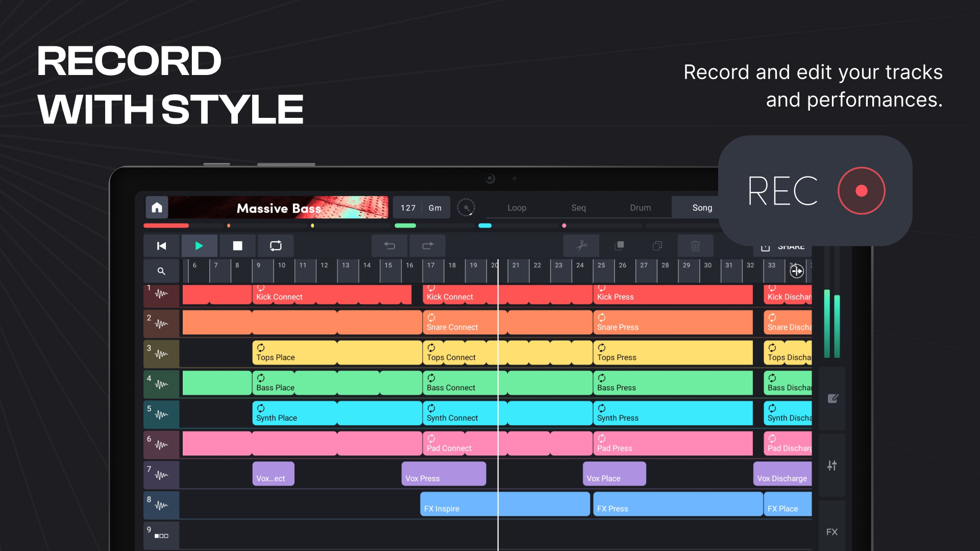Click the red section progress bar
Screen dimensions: 980x551
[166, 225]
